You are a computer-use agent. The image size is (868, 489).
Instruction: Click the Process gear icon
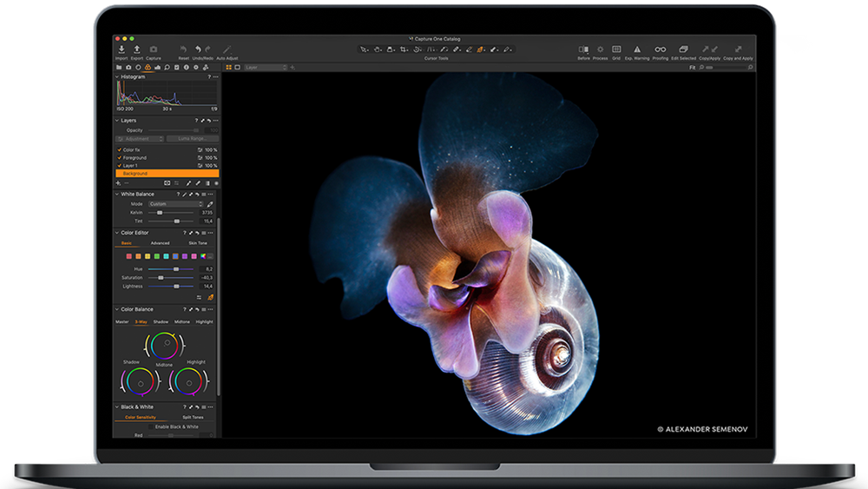(600, 50)
